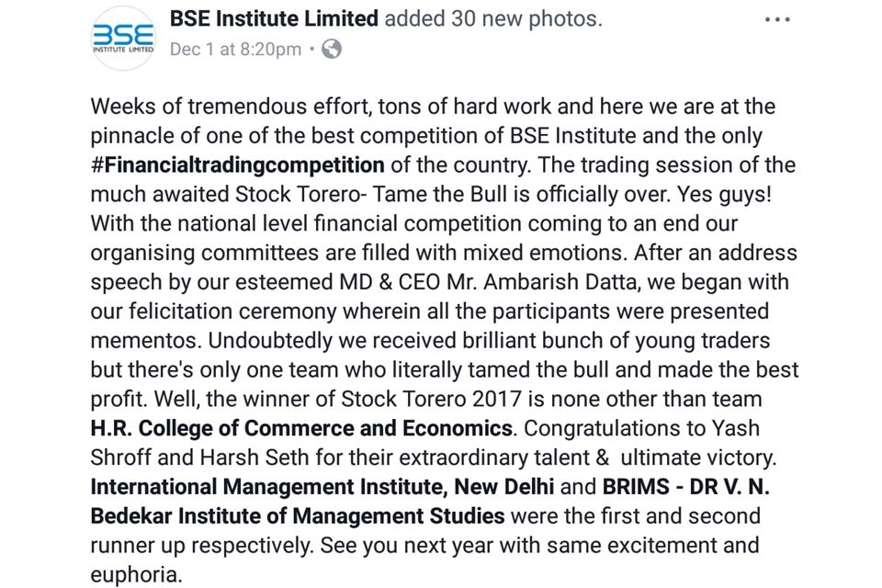Screen dimensions: 882x588
Task: View the 30 new photos album text
Action: tap(524, 18)
